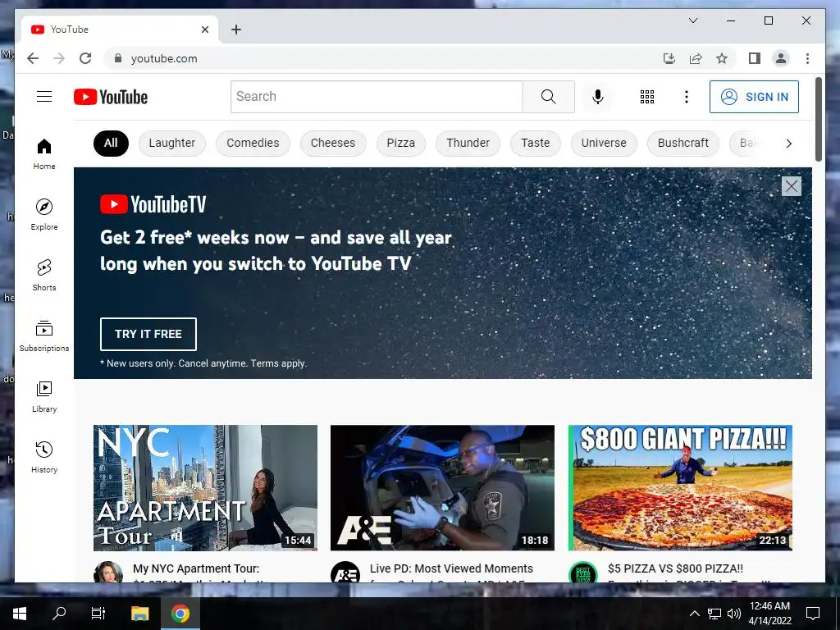Click the page vertical scrollbar
The height and width of the screenshot is (630, 840).
(x=819, y=119)
